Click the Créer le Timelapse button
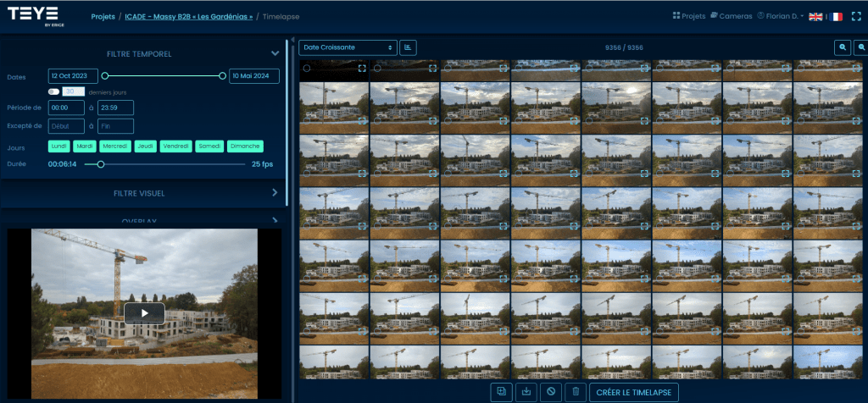Screen dimensions: 868x403 [x=634, y=391]
